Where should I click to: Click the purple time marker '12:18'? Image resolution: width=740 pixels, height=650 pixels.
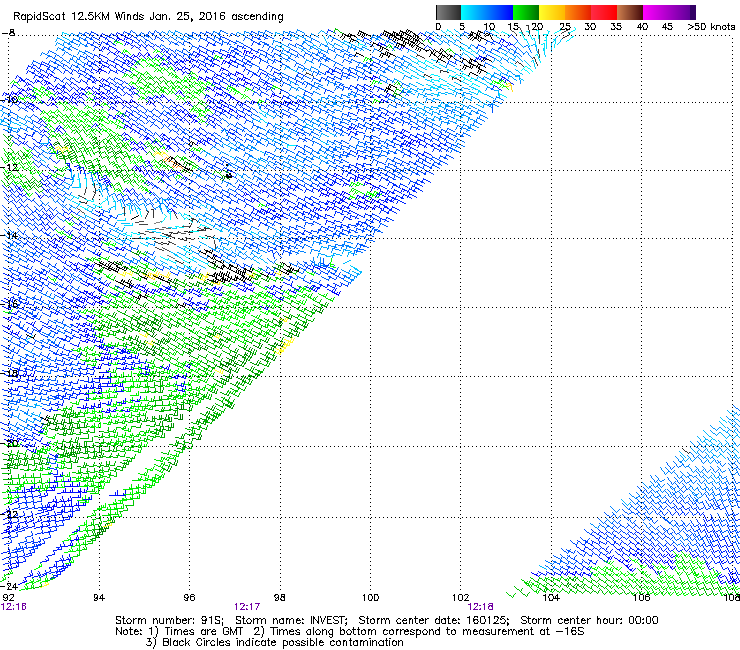[x=480, y=607]
